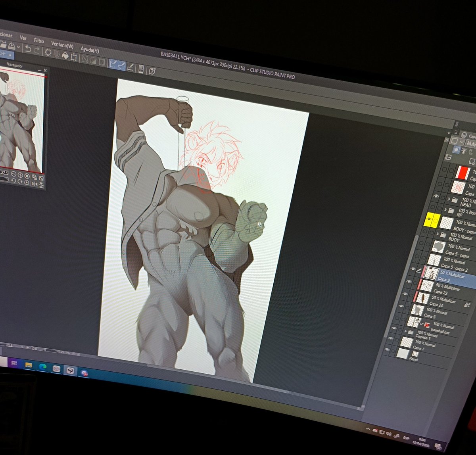Image resolution: width=476 pixels, height=455 pixels.
Task: Click the Scale/Rotate transform icon
Action: (74, 57)
